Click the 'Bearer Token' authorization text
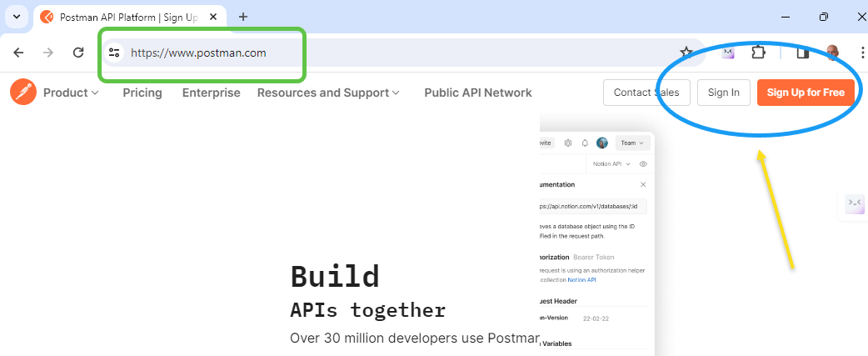868x356 pixels. tap(593, 257)
